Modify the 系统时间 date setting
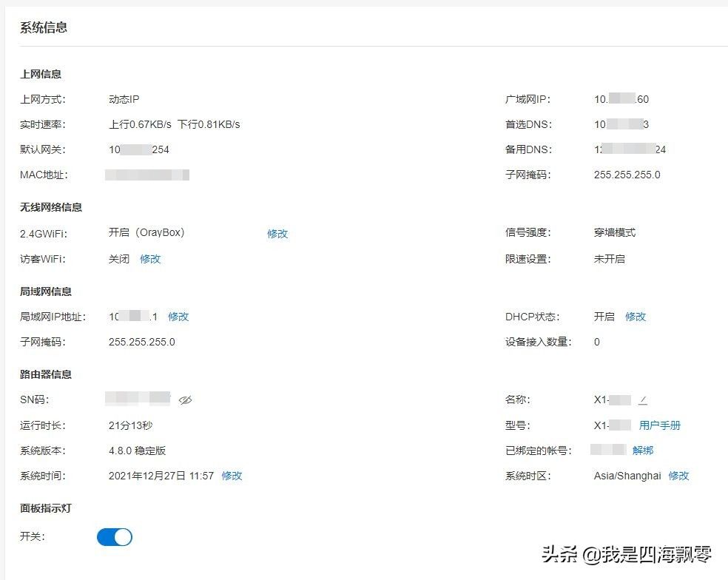The width and height of the screenshot is (728, 580). (x=232, y=476)
